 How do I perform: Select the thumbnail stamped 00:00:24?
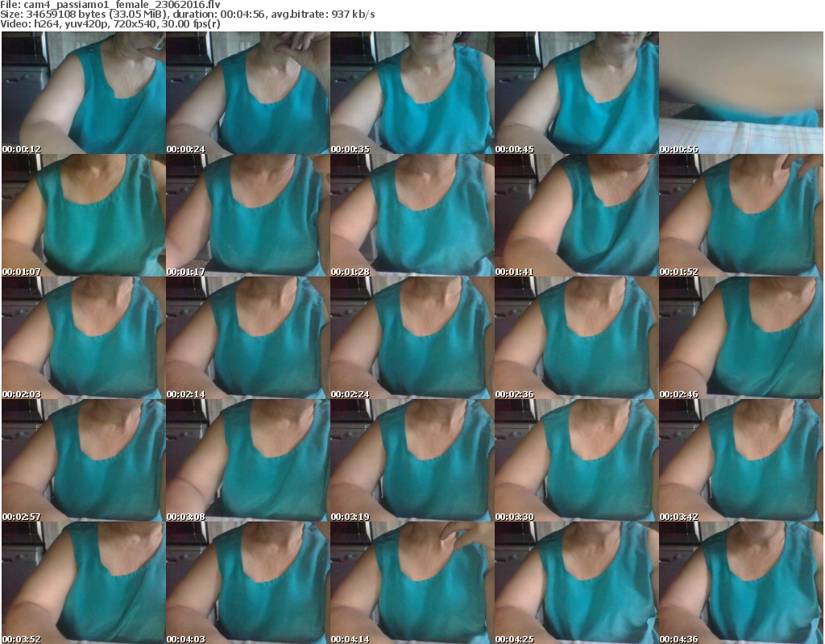tap(248, 93)
